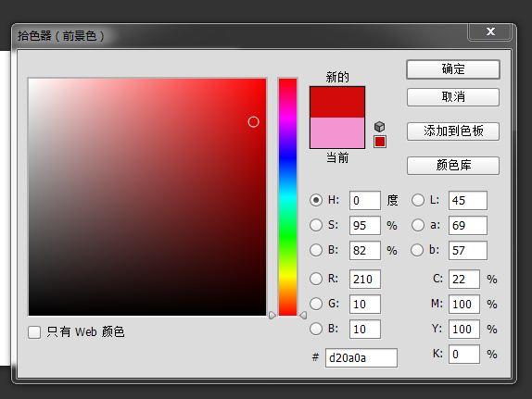532x399 pixels.
Task: Close the color picker dialog
Action: pyautogui.click(x=489, y=31)
